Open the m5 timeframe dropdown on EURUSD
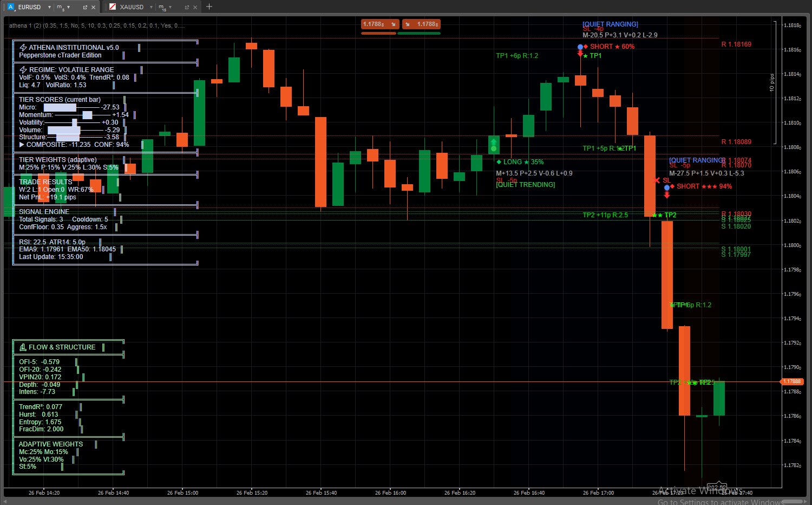The image size is (812, 505). pos(68,7)
